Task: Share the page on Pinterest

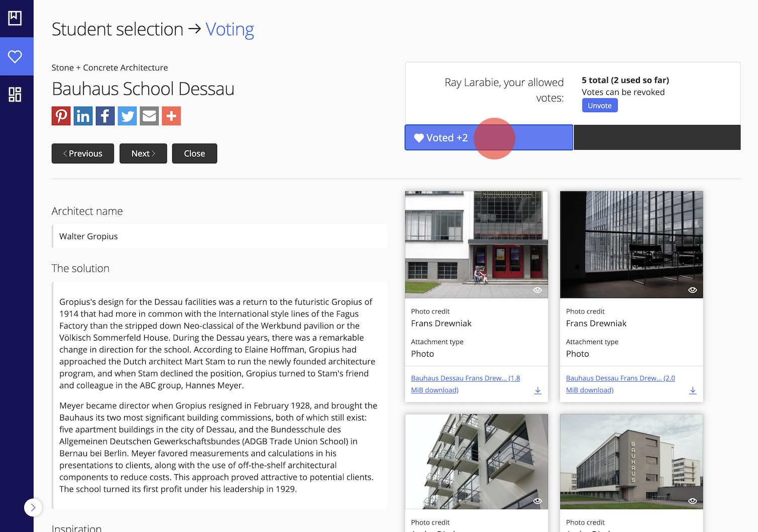Action: tap(61, 116)
